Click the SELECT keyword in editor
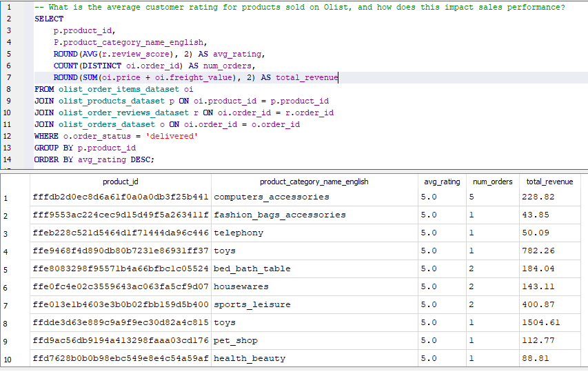Image resolution: width=588 pixels, height=372 pixels. coord(49,19)
